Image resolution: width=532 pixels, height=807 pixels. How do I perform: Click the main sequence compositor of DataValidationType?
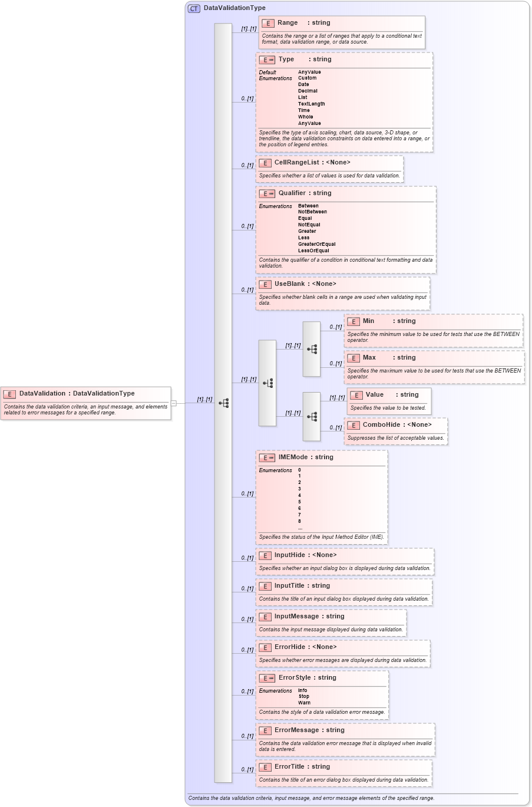223,403
